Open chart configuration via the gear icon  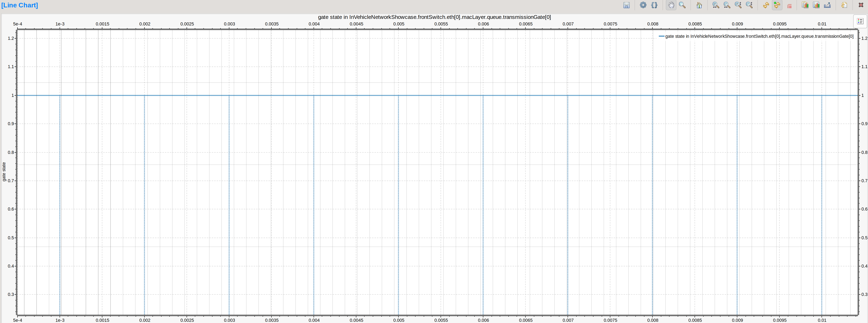(644, 5)
